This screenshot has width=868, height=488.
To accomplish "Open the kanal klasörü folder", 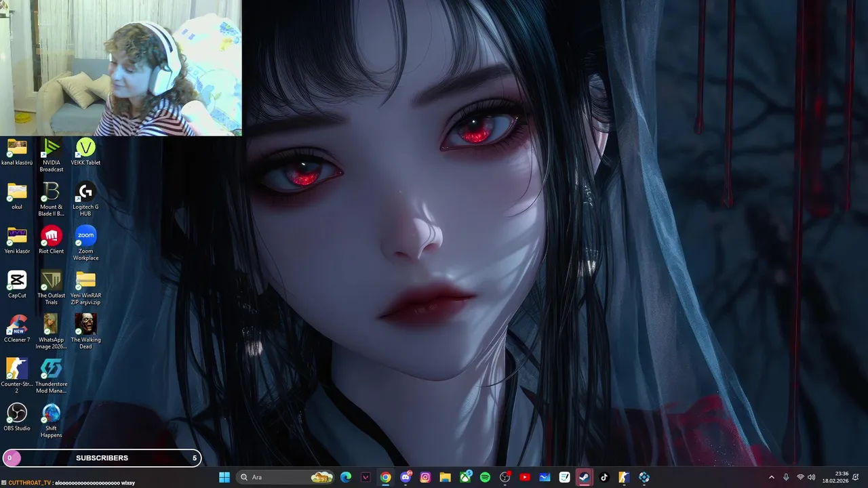I will point(17,152).
